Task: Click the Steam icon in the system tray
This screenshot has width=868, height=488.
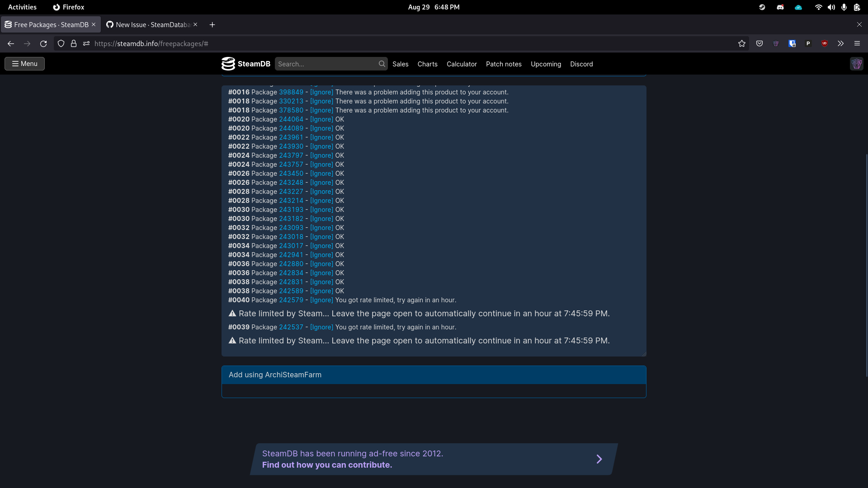Action: (762, 7)
